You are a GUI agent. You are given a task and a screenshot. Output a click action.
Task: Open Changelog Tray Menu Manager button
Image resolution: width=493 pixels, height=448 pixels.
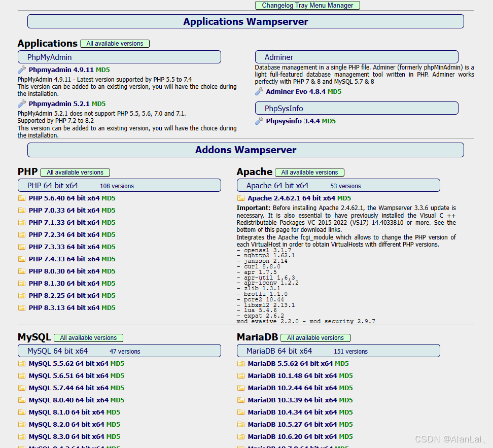[x=307, y=6]
